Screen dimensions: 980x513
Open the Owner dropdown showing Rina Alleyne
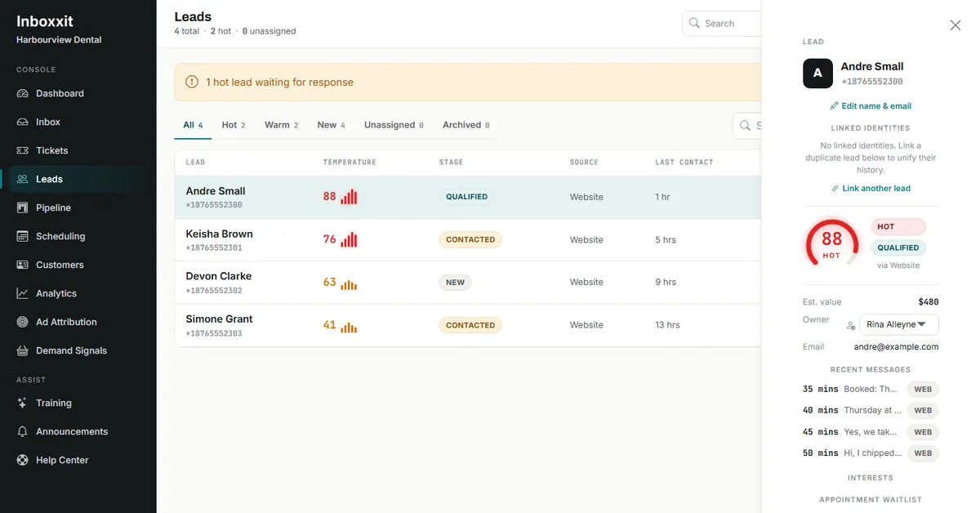coord(899,324)
